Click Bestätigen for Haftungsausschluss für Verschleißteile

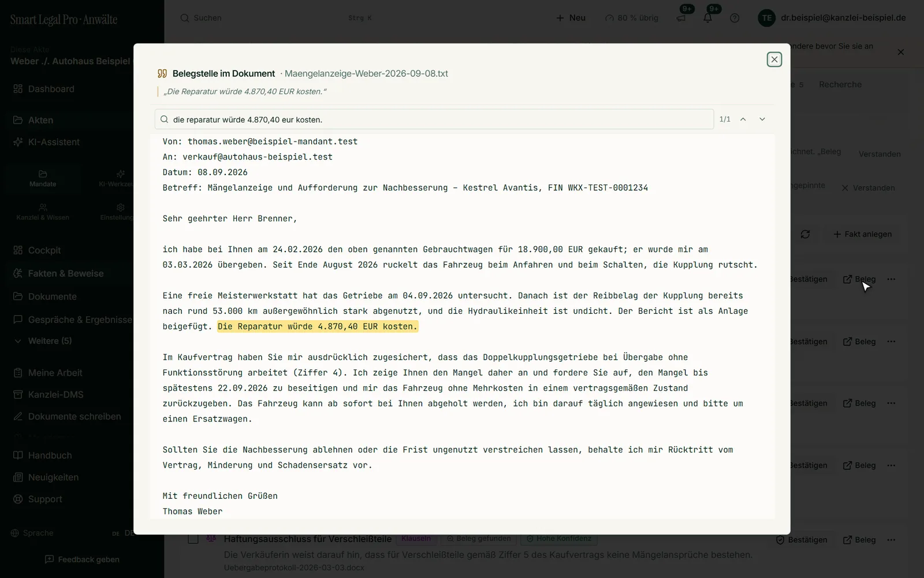point(802,540)
